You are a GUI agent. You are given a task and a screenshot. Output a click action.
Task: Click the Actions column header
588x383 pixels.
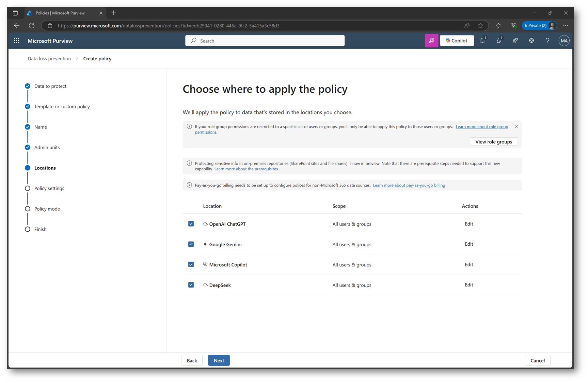pos(470,206)
